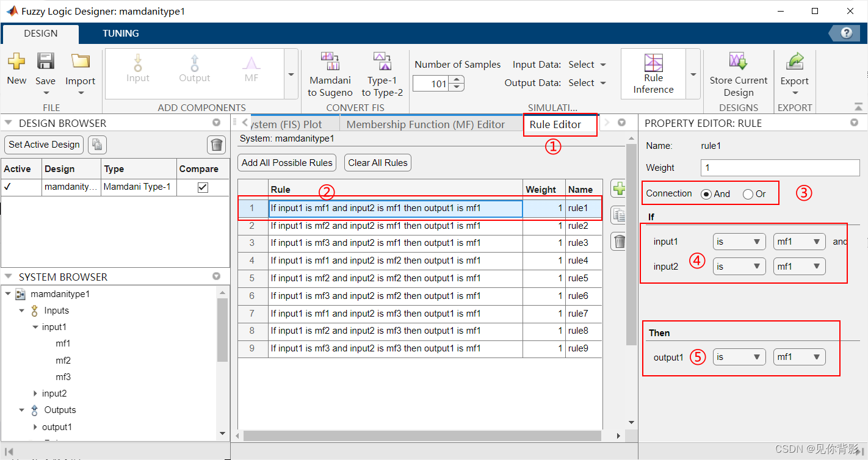Select the Rule Editor tab

(555, 124)
